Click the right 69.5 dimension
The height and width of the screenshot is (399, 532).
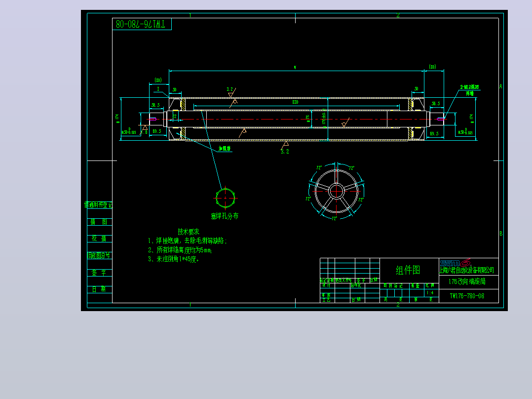pyautogui.click(x=434, y=133)
